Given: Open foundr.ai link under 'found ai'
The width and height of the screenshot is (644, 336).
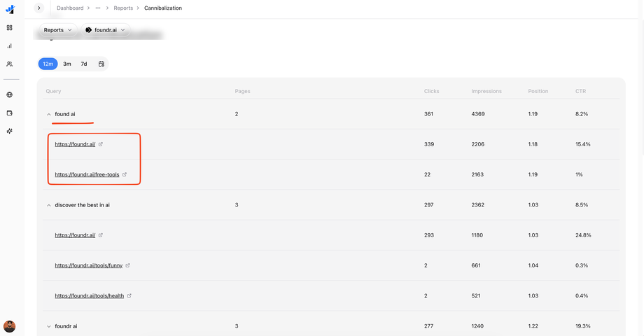Looking at the screenshot, I should coord(75,144).
